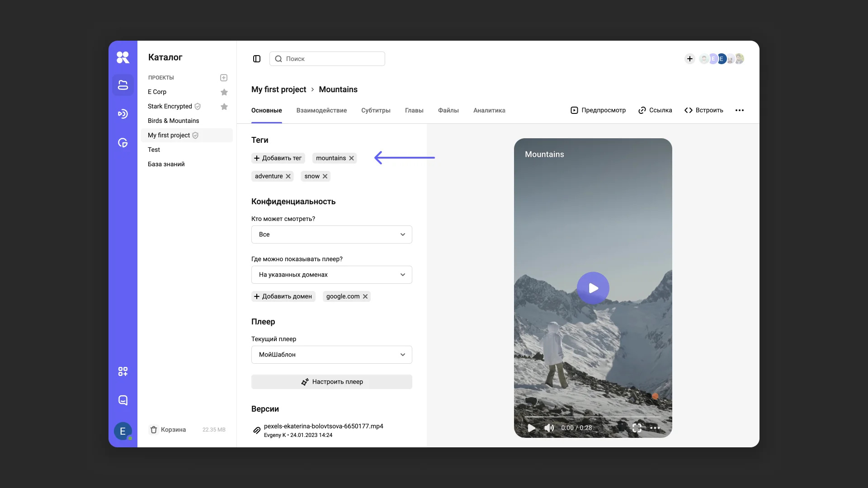
Task: Toggle favorite star for Stark Encrypted
Action: pyautogui.click(x=224, y=107)
